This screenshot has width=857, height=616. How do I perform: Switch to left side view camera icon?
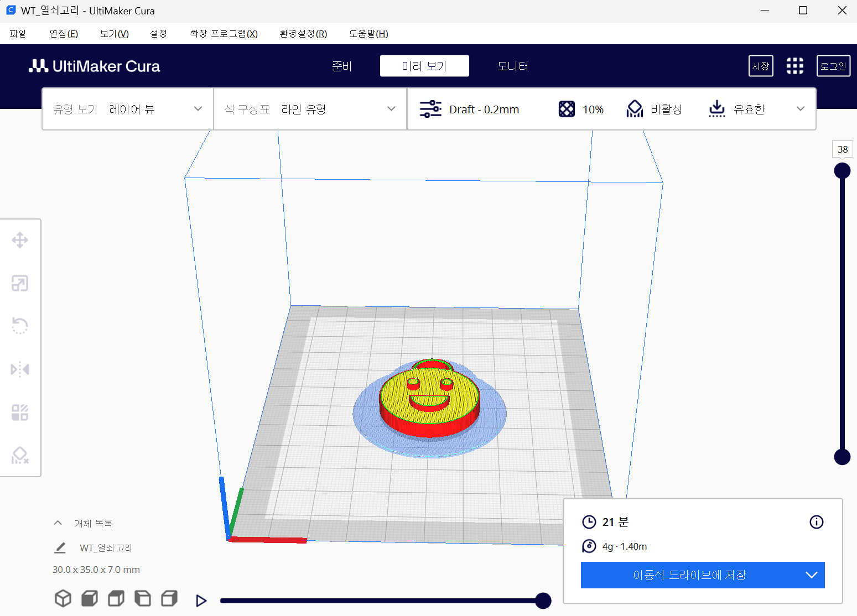coord(143,598)
